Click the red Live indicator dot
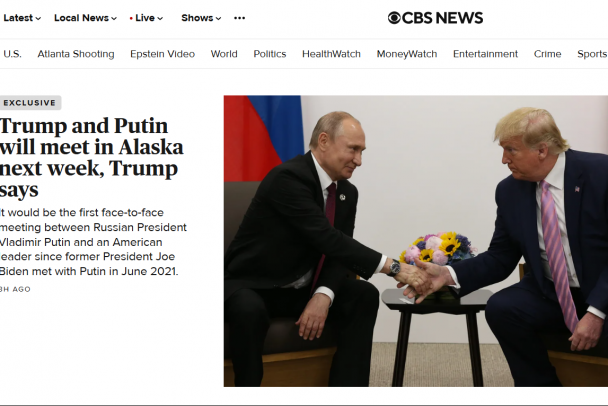The height and width of the screenshot is (406, 608). coord(131,18)
